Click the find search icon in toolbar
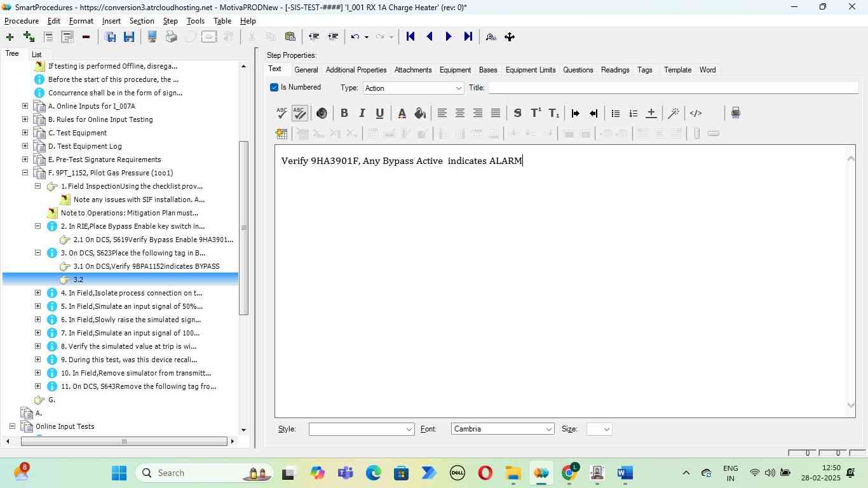868x488 pixels. tap(491, 37)
